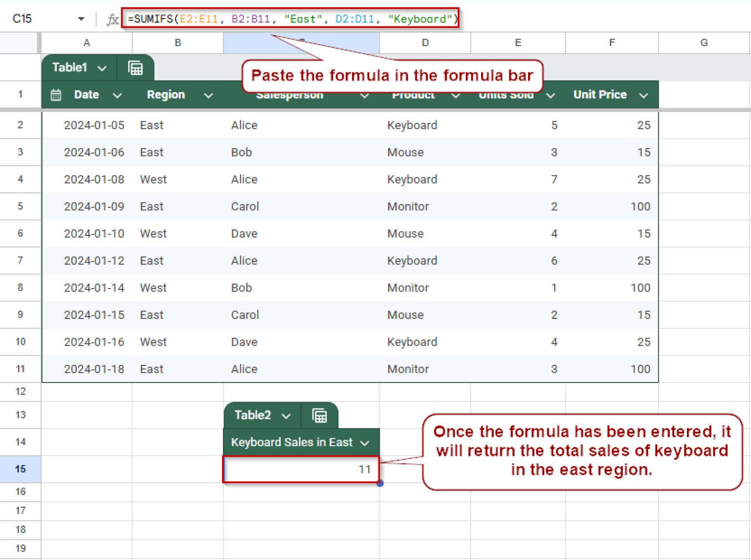Select column header G
The image size is (751, 560).
pos(704,43)
